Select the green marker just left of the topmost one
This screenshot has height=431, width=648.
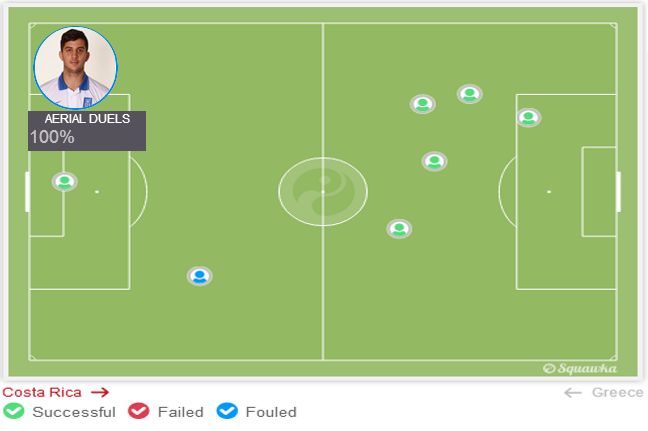pos(423,104)
